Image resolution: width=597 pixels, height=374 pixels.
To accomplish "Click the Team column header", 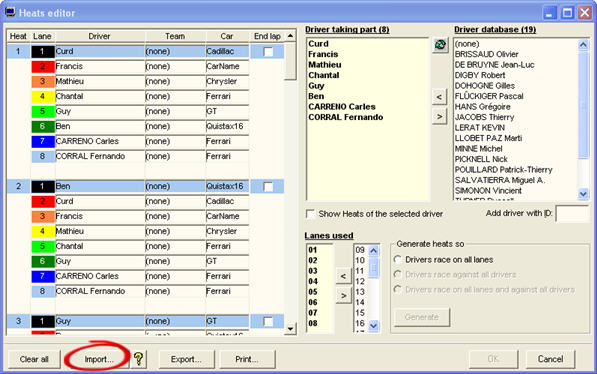I will 175,36.
